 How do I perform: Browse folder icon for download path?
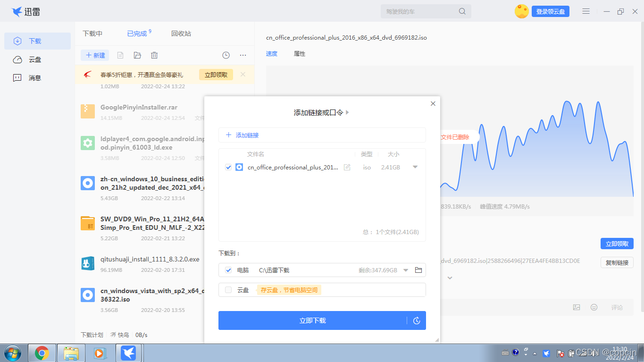click(418, 270)
